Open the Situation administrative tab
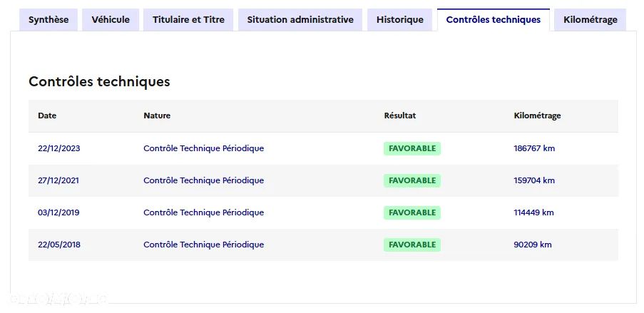Image resolution: width=644 pixels, height=313 pixels. point(300,20)
